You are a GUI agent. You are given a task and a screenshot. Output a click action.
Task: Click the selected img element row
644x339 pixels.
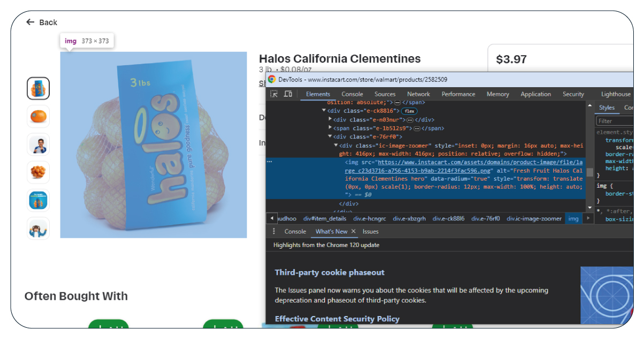(426, 178)
